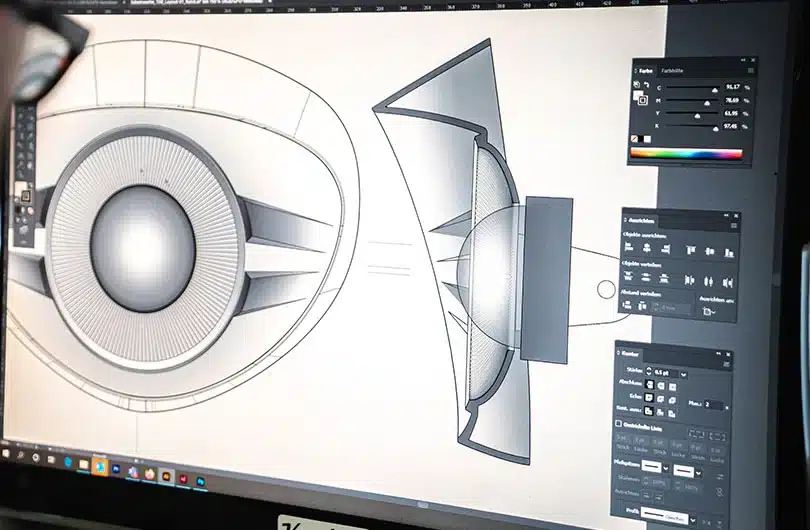Enable the Gestrichelte Linie checkbox
This screenshot has width=810, height=530.
616,425
